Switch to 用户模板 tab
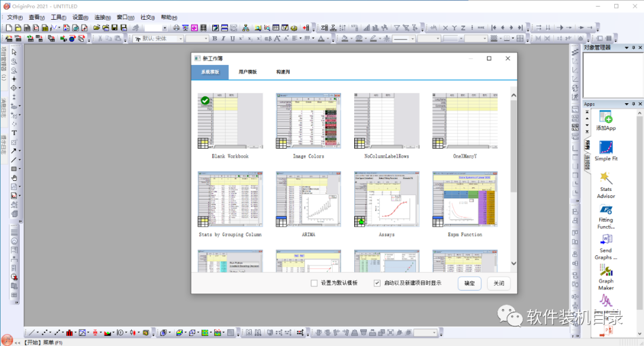644x346 pixels. (247, 72)
